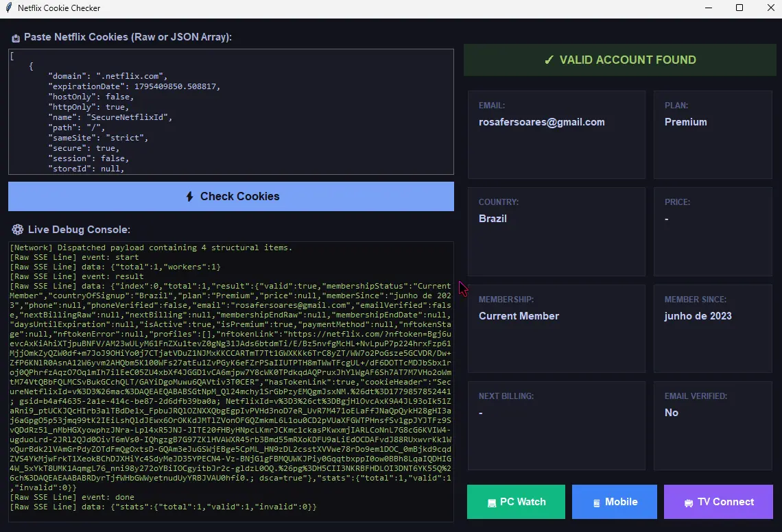Screen dimensions: 782x532
Task: Start TV Connect
Action: 718,502
